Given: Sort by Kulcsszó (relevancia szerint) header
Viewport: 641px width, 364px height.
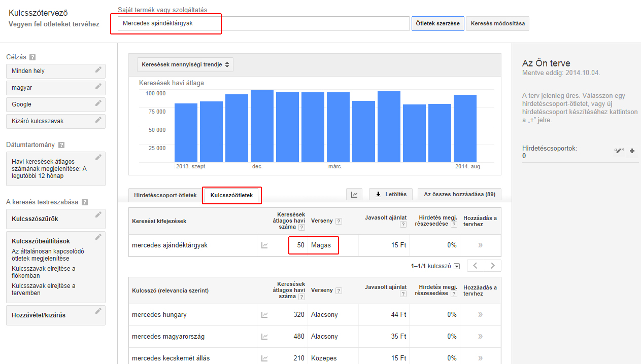Looking at the screenshot, I should 170,290.
